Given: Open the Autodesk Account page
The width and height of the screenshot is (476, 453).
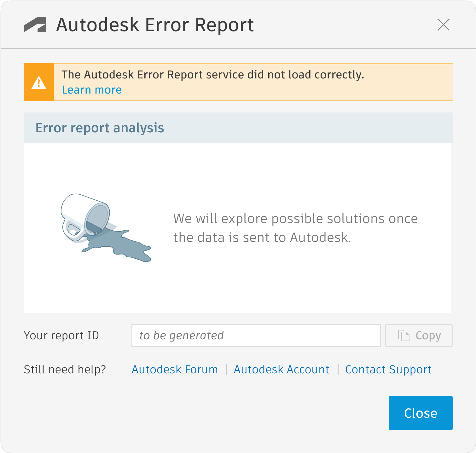Looking at the screenshot, I should (282, 369).
